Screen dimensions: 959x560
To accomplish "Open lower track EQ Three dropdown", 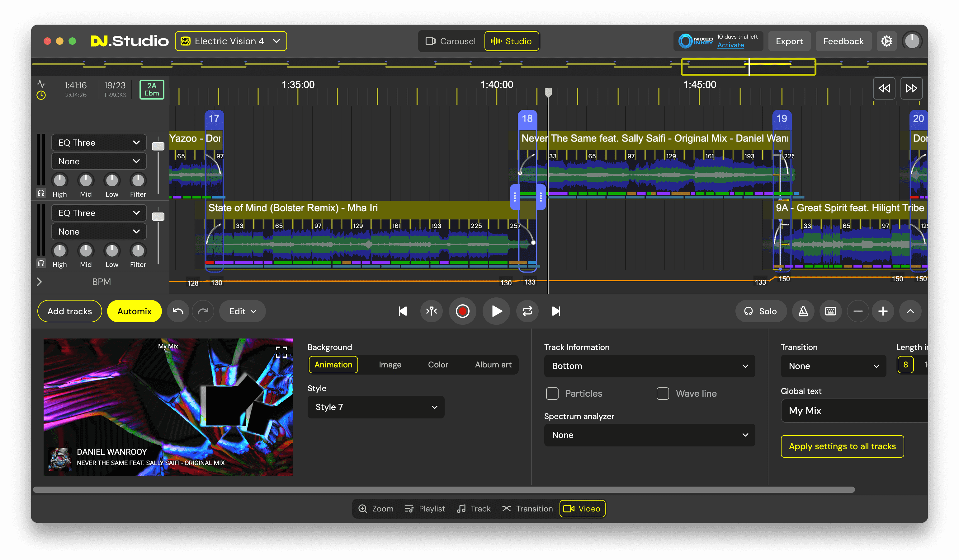I will pyautogui.click(x=99, y=213).
